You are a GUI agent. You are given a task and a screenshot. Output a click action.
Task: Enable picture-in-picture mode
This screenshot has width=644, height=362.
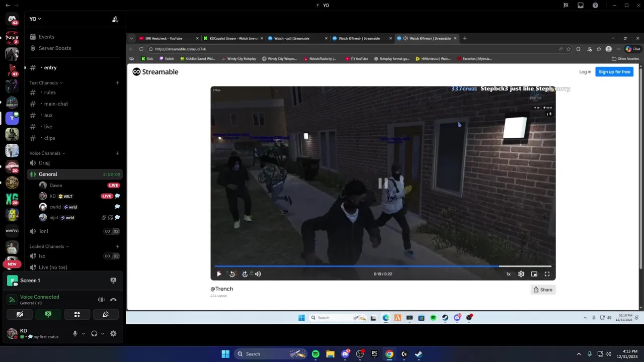(x=534, y=274)
